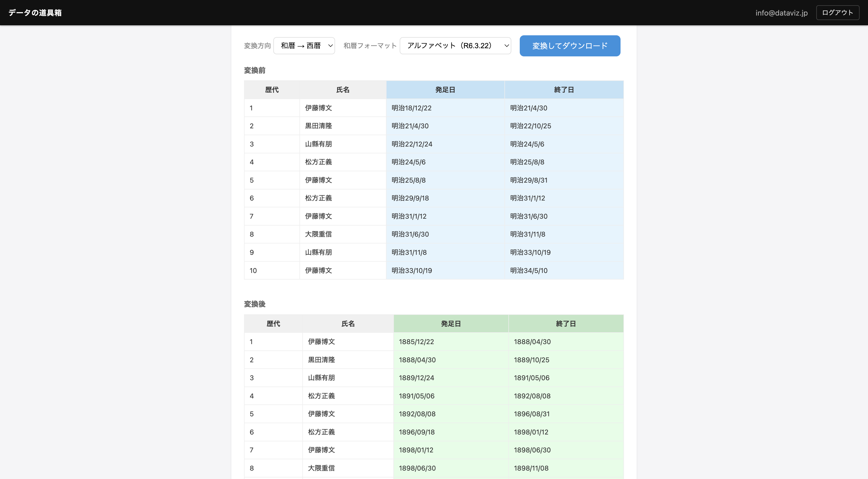
Task: Select the 変換後 section heading
Action: coord(254,304)
